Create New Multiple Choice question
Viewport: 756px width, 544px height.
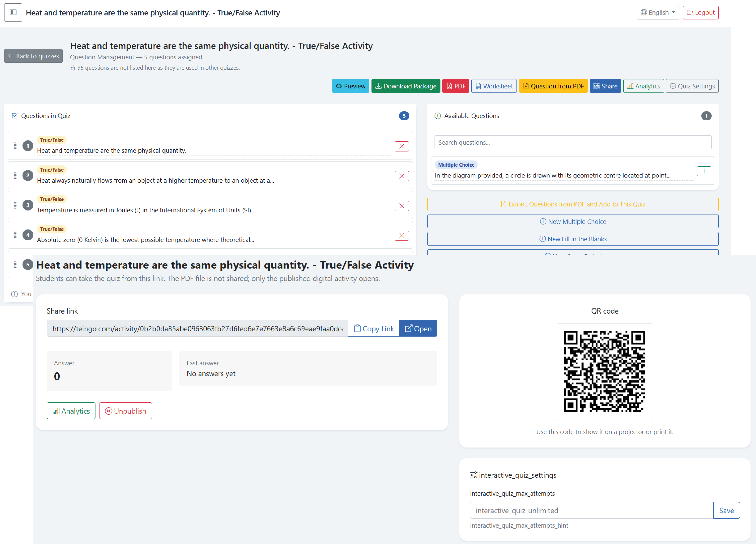click(x=573, y=221)
